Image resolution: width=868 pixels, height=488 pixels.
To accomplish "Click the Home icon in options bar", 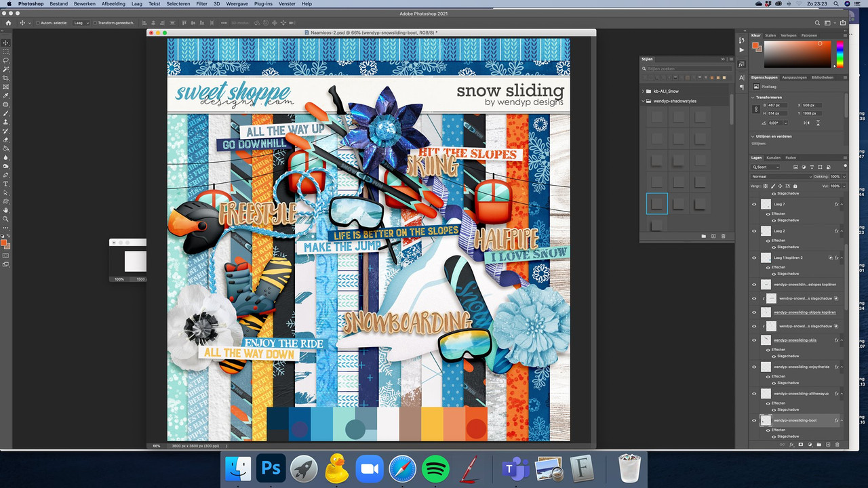I will click(x=8, y=22).
